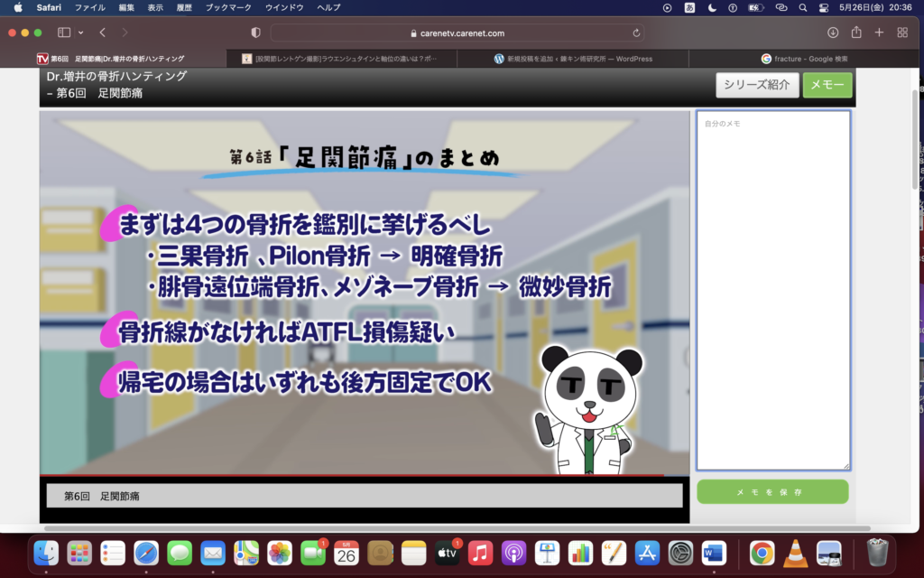924x578 pixels.
Task: Open a new tab with plus icon
Action: point(879,33)
